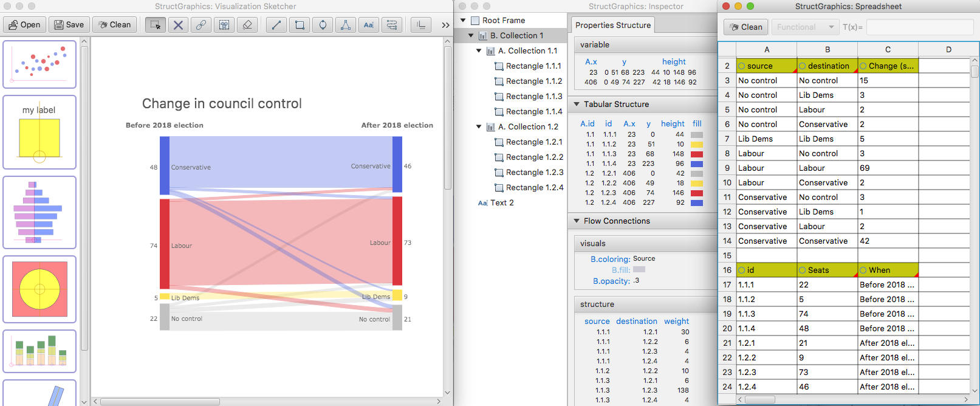Select the pyramid bar chart thumbnail

pyautogui.click(x=39, y=212)
